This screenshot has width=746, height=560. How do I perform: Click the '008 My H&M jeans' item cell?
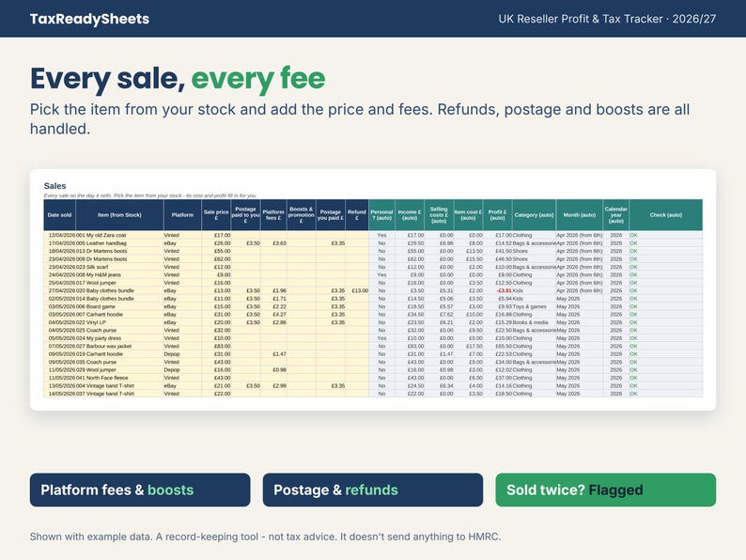tap(119, 274)
